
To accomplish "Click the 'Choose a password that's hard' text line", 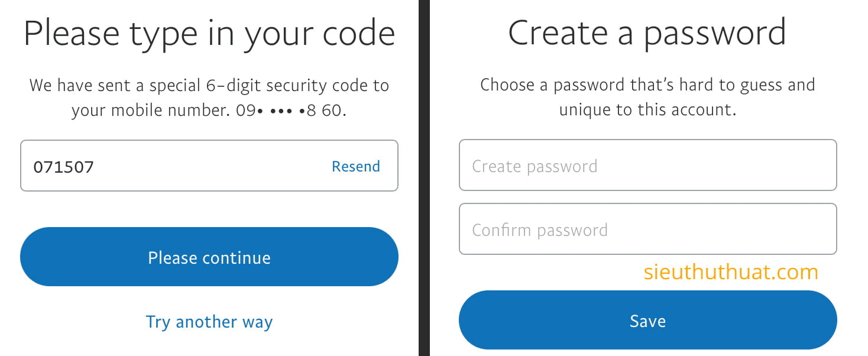I will [x=647, y=85].
